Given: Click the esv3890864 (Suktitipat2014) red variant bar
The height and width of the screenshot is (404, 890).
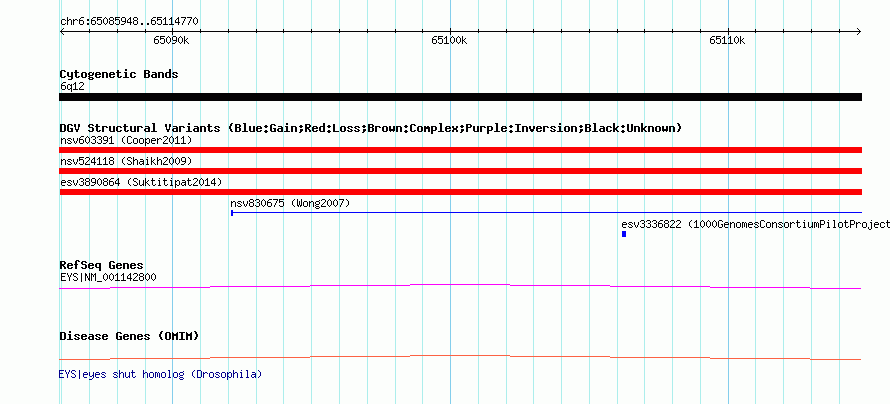Looking at the screenshot, I should [x=460, y=192].
